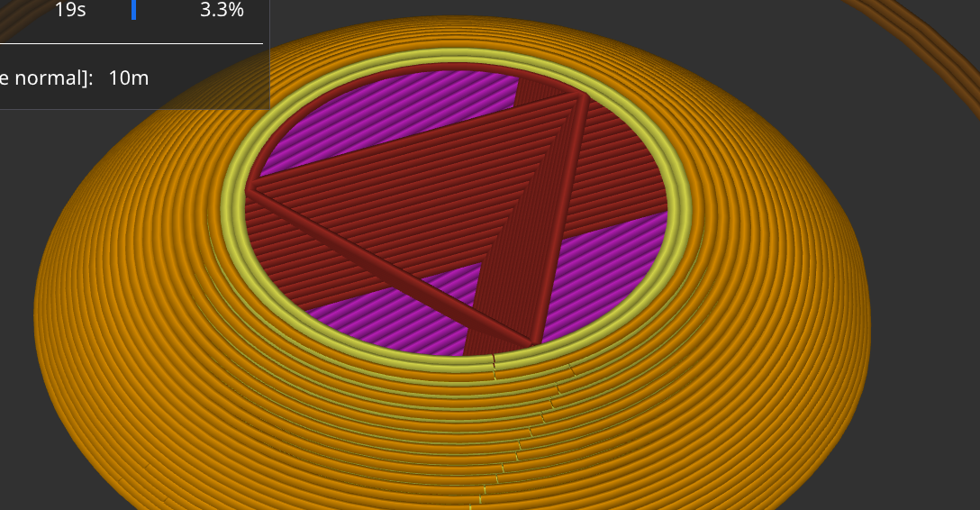Click the "normal]:" print mode label

pos(54,78)
